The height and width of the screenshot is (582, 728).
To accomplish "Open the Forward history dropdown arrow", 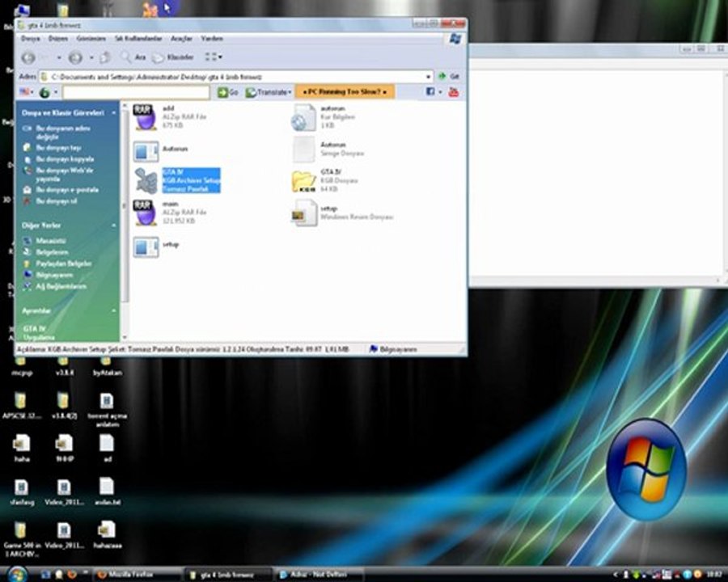I will tap(91, 57).
